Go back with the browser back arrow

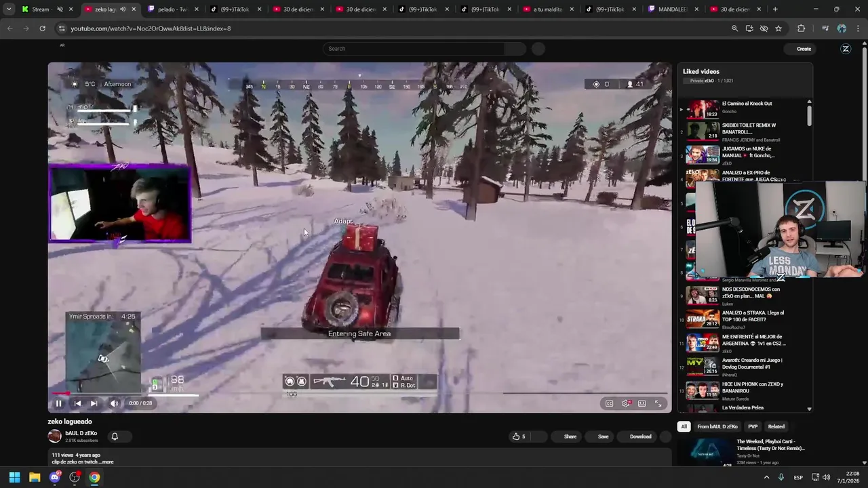9,28
